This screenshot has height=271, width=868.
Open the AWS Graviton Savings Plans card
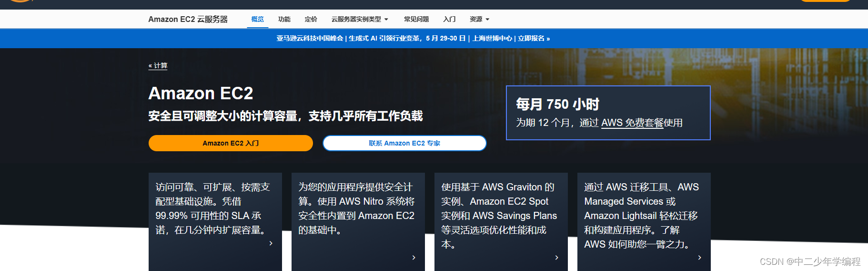point(501,222)
